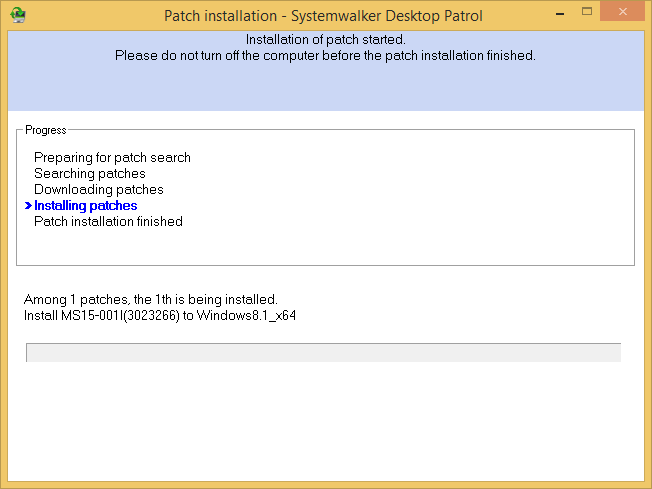Click the 'Install MS15-001I(3023266)' status line

[x=160, y=316]
